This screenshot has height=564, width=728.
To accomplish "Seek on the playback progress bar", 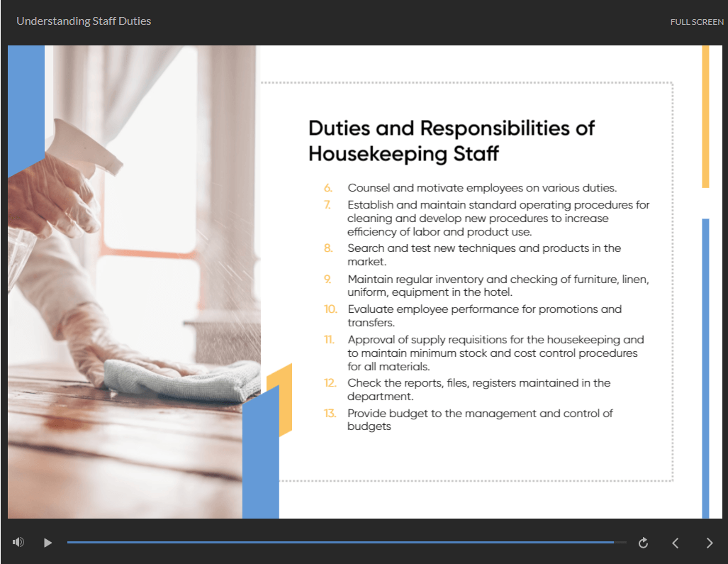I will pos(347,542).
